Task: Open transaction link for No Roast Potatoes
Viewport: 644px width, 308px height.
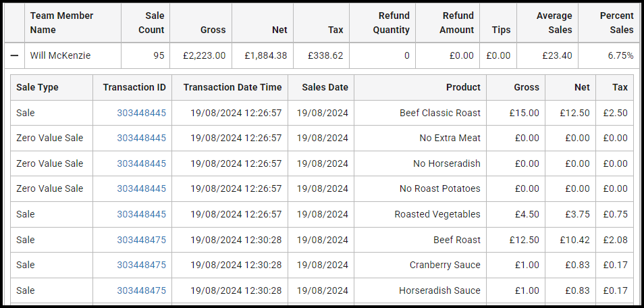Action: point(141,188)
